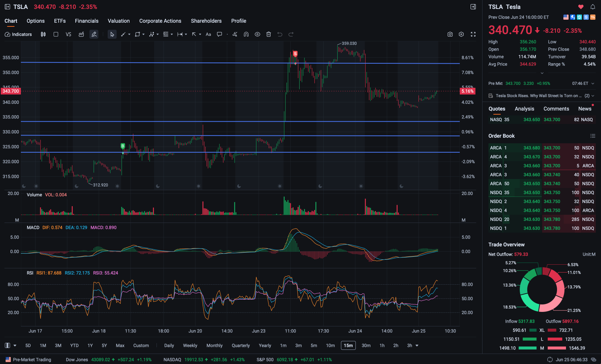Viewport: 601px width, 364px height.
Task: Undo last drawing action
Action: 280,34
